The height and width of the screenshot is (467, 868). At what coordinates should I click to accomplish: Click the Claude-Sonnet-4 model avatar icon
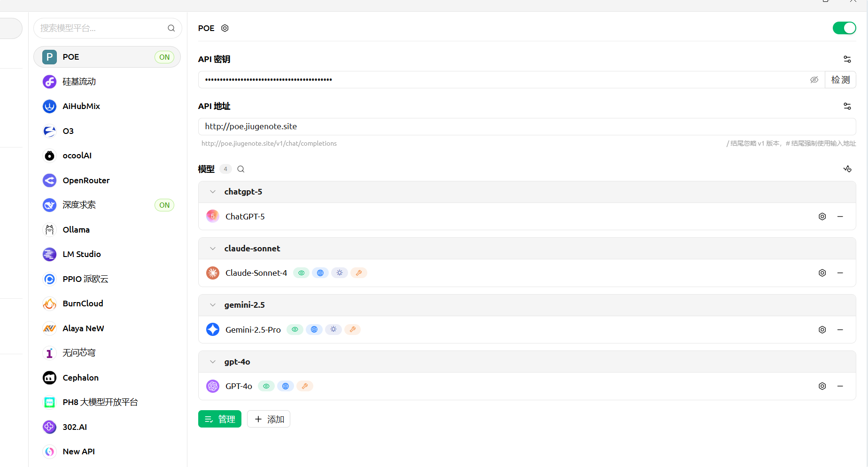[x=213, y=273]
